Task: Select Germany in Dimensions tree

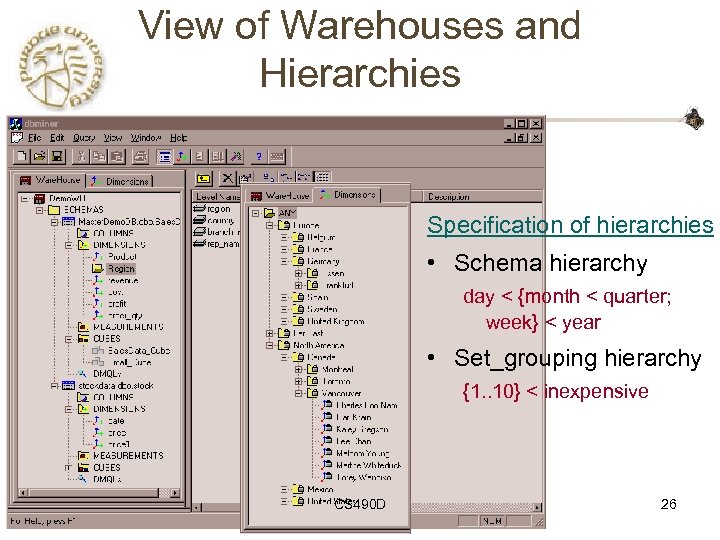Action: pos(323,261)
